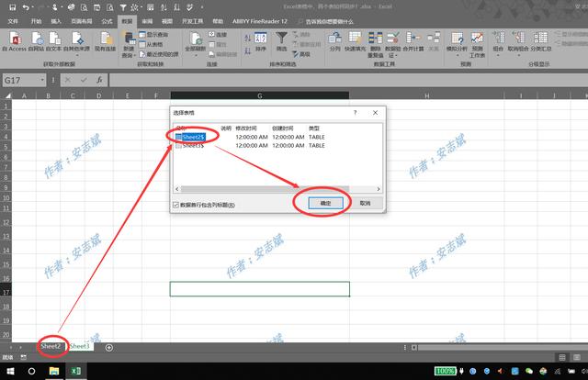This screenshot has height=380, width=588.
Task: Open File Explorer from the taskbar
Action: pyautogui.click(x=54, y=371)
